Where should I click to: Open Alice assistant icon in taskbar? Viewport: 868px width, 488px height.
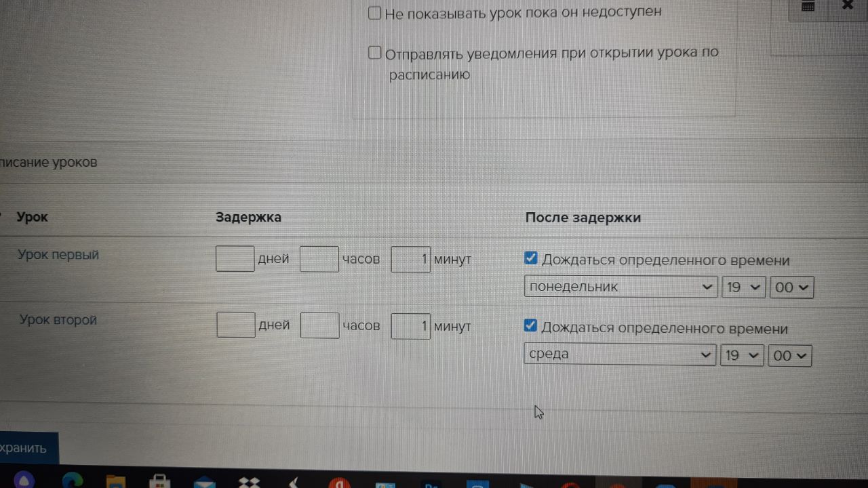click(23, 480)
